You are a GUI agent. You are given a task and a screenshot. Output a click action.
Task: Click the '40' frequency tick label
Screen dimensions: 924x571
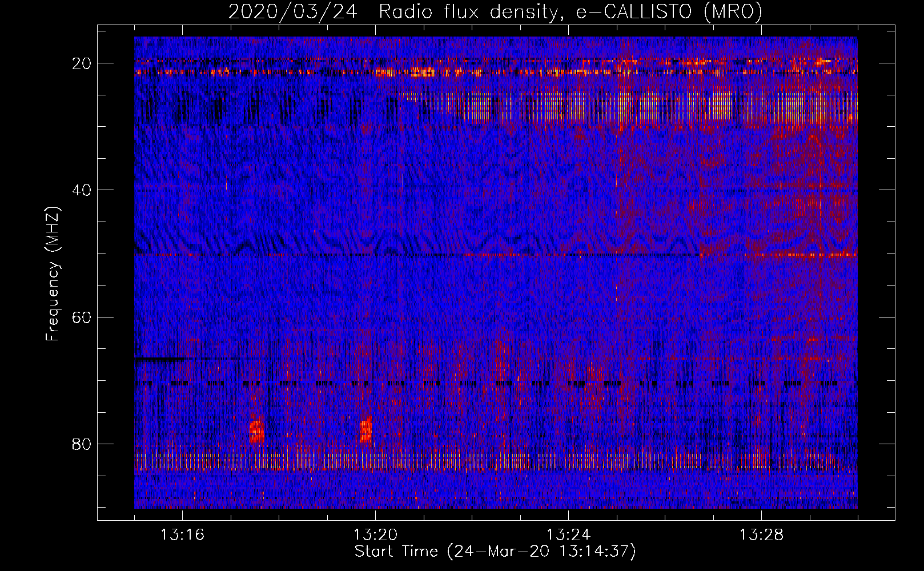coord(82,190)
